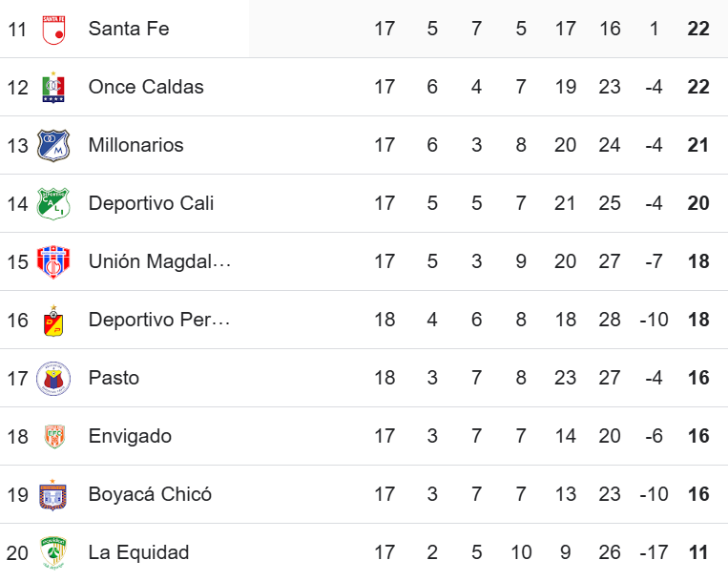Open the Envigado team link

(x=130, y=436)
